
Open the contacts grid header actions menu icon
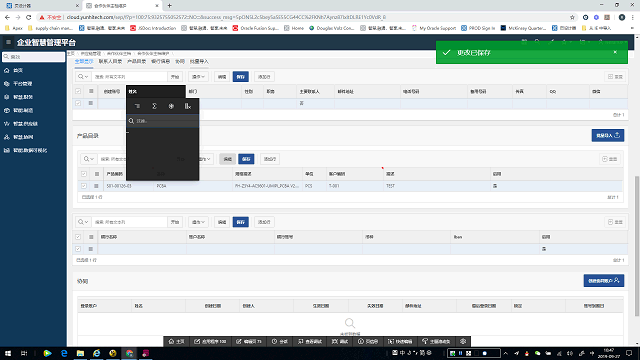pyautogui.click(x=91, y=91)
